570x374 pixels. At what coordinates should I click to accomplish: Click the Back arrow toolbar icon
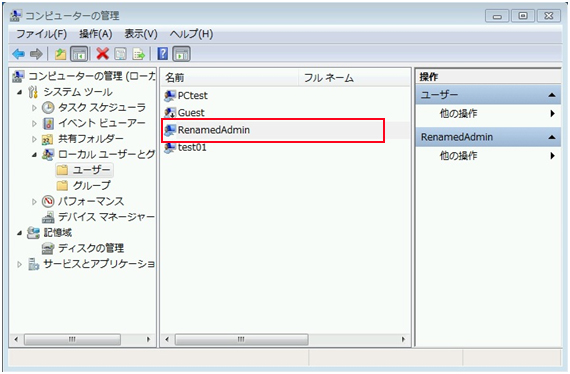pos(18,54)
